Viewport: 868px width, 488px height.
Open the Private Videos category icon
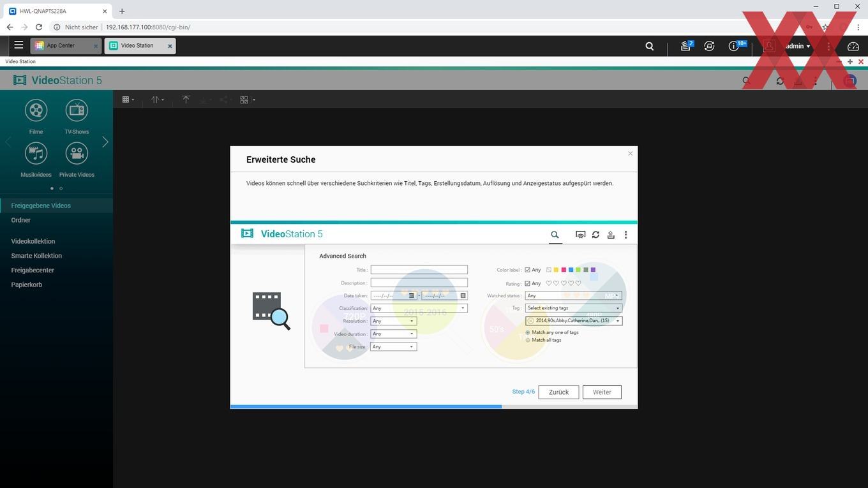click(77, 153)
